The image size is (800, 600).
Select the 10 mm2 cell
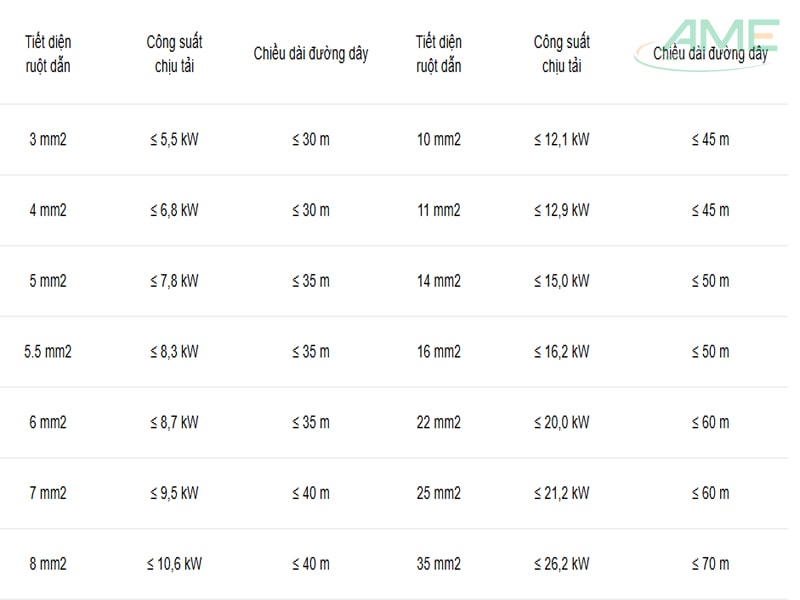439,139
